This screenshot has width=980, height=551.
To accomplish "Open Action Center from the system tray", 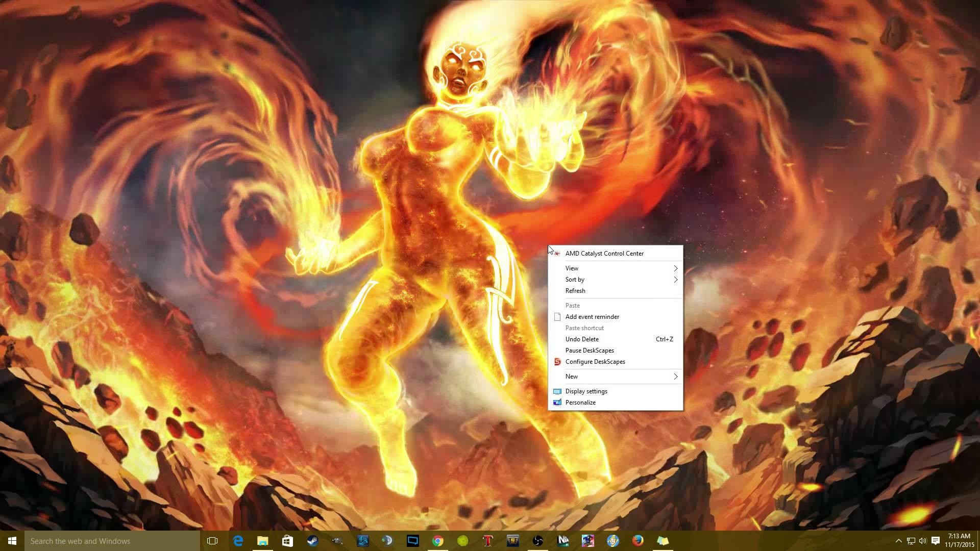I will [936, 541].
